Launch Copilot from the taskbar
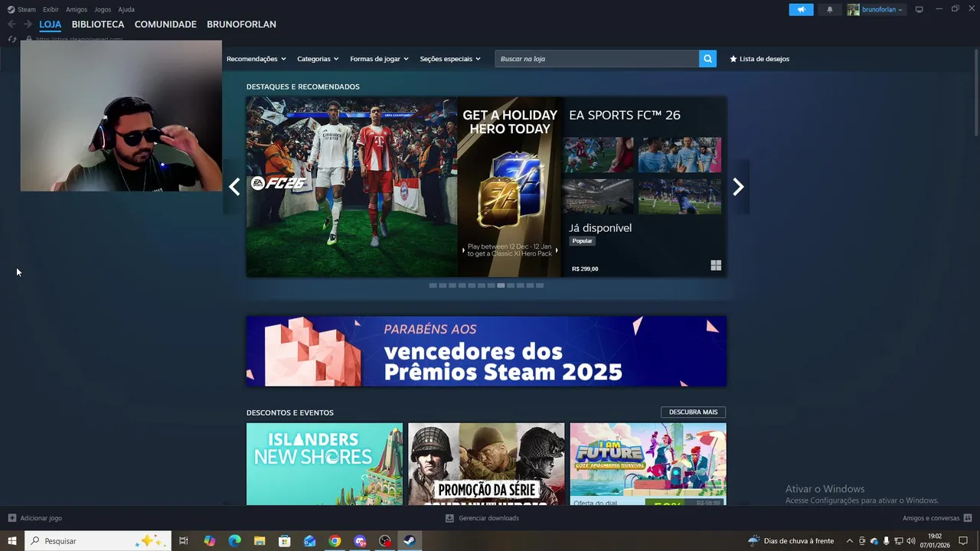The width and height of the screenshot is (980, 551). click(210, 541)
